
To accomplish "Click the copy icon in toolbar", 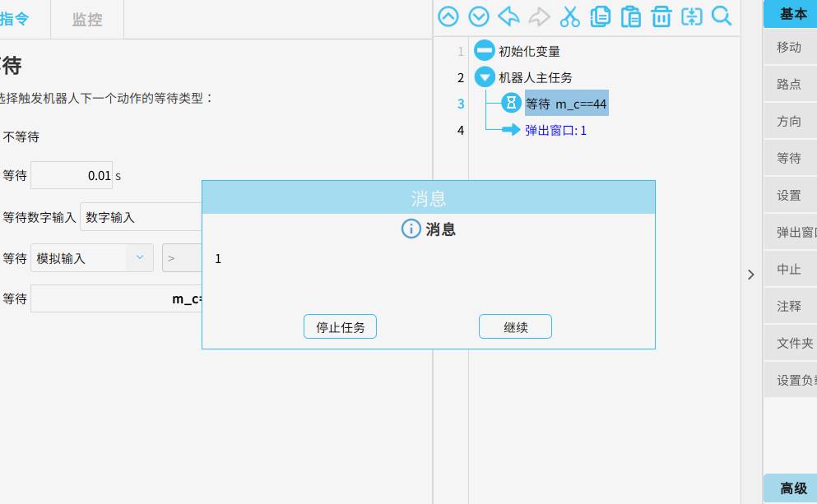I will (600, 16).
